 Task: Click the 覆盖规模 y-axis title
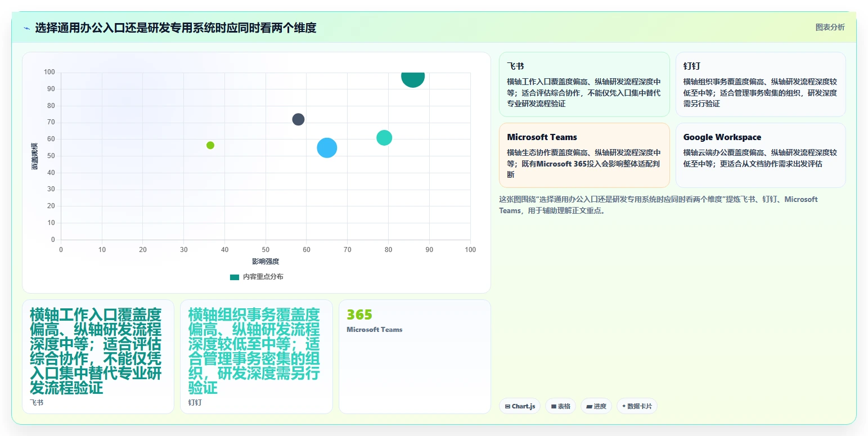pyautogui.click(x=34, y=156)
